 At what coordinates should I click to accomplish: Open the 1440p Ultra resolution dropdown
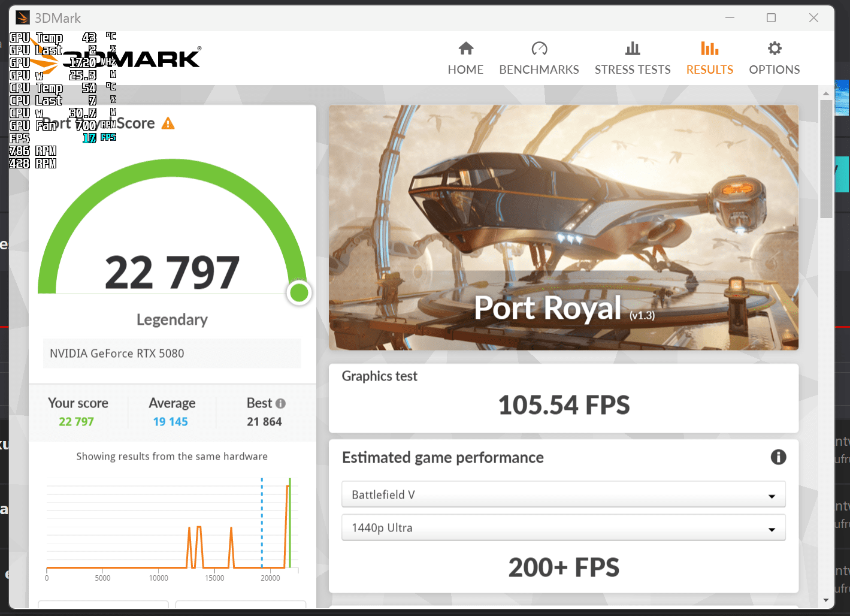(563, 528)
